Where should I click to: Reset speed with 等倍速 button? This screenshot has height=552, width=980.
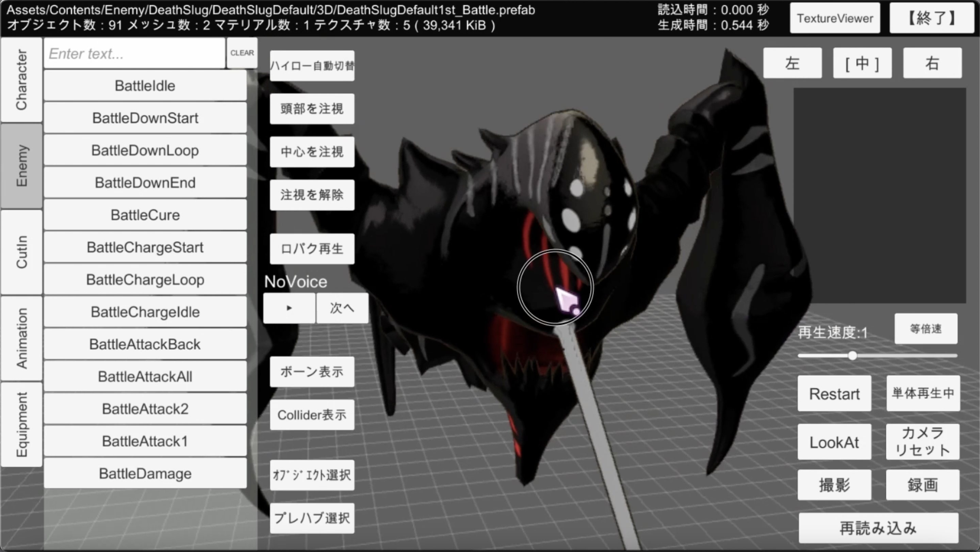926,329
